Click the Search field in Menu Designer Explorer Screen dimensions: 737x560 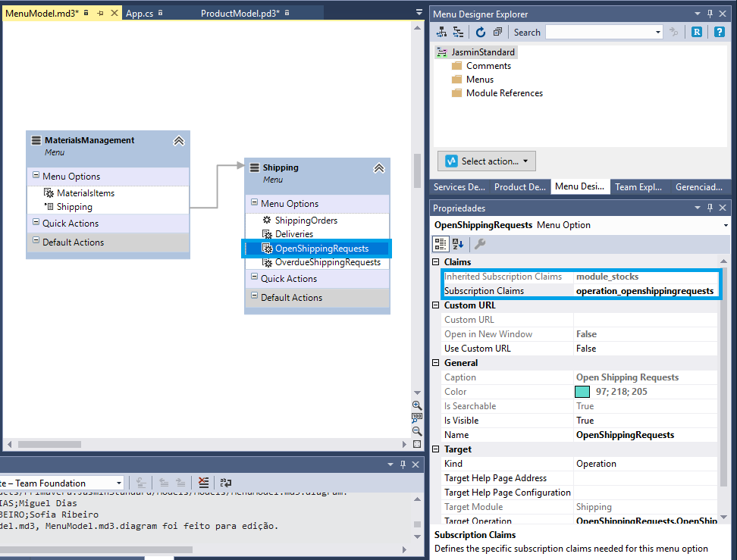pos(601,32)
